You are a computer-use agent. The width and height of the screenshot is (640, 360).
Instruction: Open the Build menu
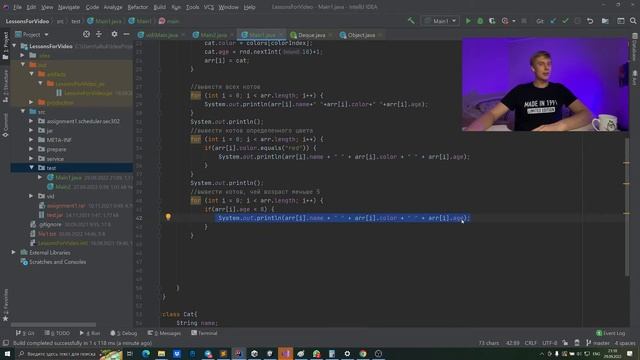(x=160, y=7)
